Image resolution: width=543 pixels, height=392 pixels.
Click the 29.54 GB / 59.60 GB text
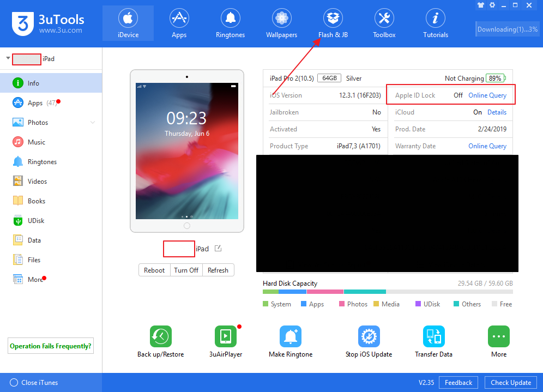(485, 284)
